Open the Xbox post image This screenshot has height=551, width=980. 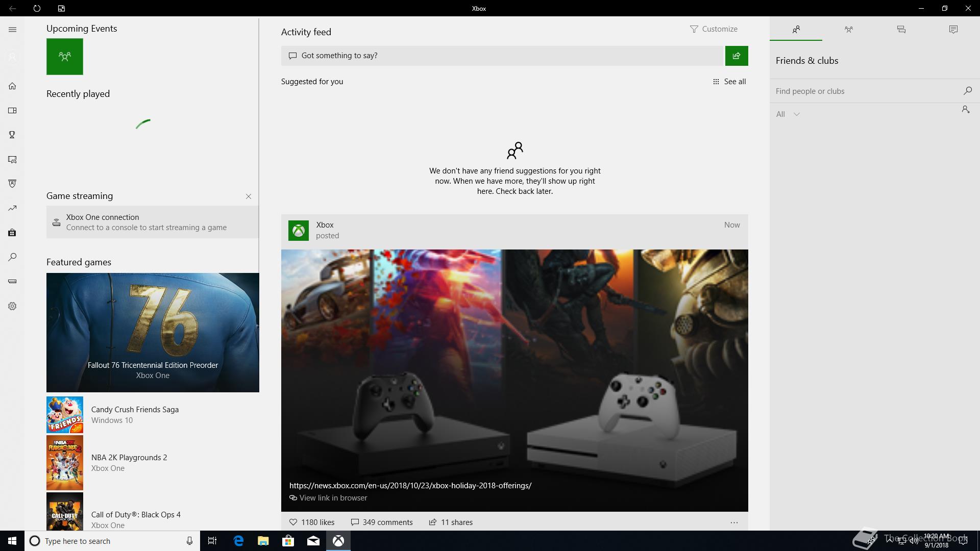coord(514,380)
